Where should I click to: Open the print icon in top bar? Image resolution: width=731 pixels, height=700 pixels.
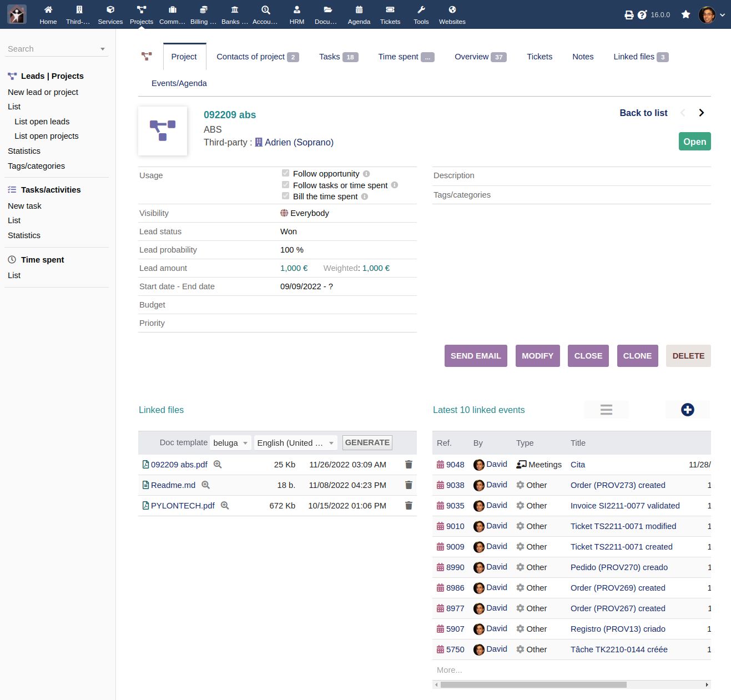(x=629, y=15)
